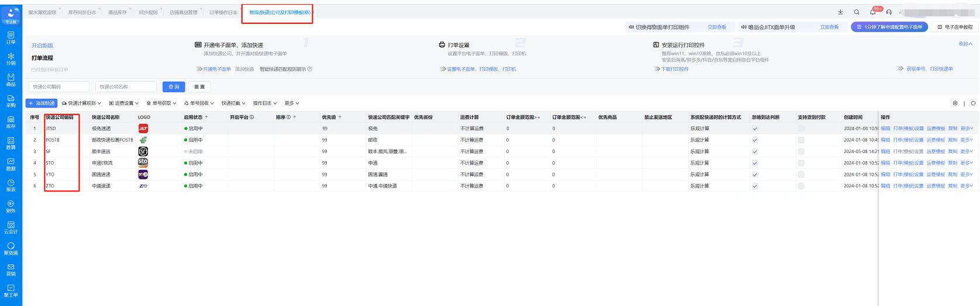This screenshot has width=980, height=306.
Task: Toggle 忽略到达判断 checkbox for ZTO row
Action: click(x=755, y=186)
